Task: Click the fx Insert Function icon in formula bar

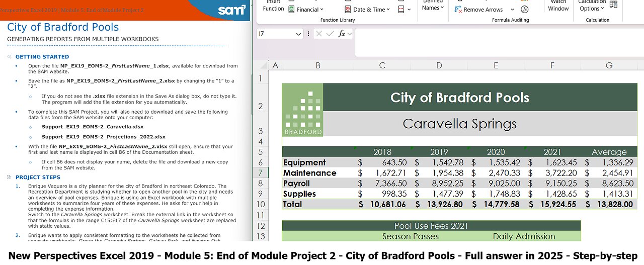Action: [x=342, y=34]
